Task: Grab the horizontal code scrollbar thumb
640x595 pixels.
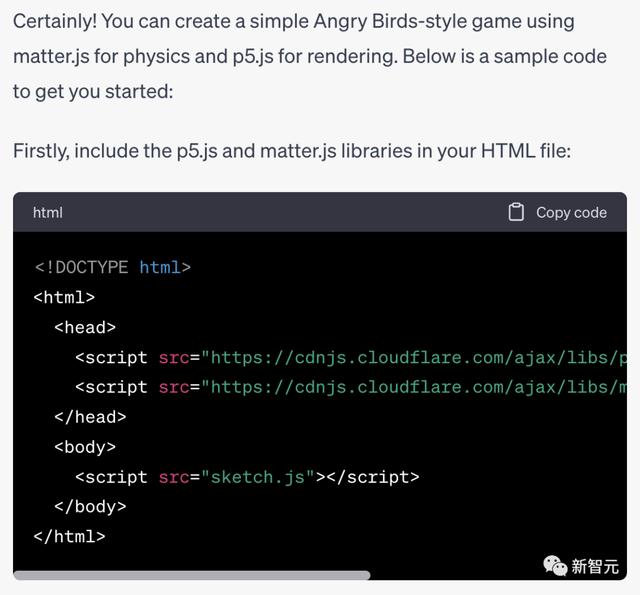Action: tap(190, 575)
